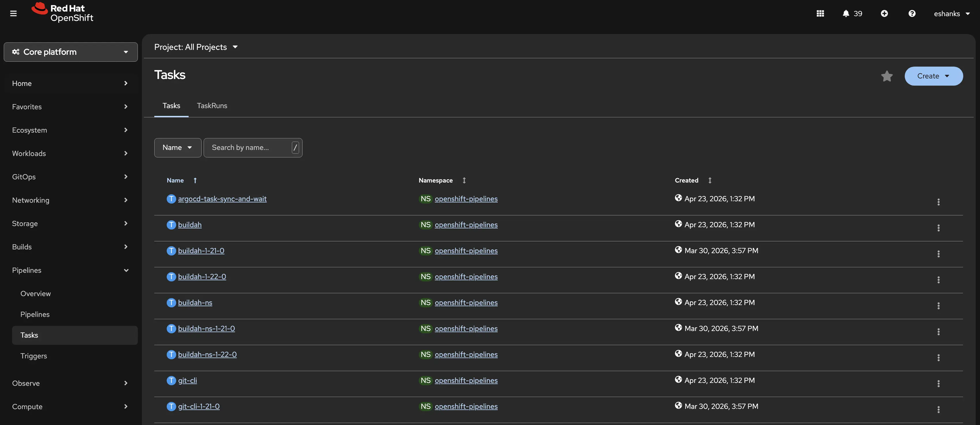980x425 pixels.
Task: Select Tasks item in sidebar
Action: click(75, 335)
